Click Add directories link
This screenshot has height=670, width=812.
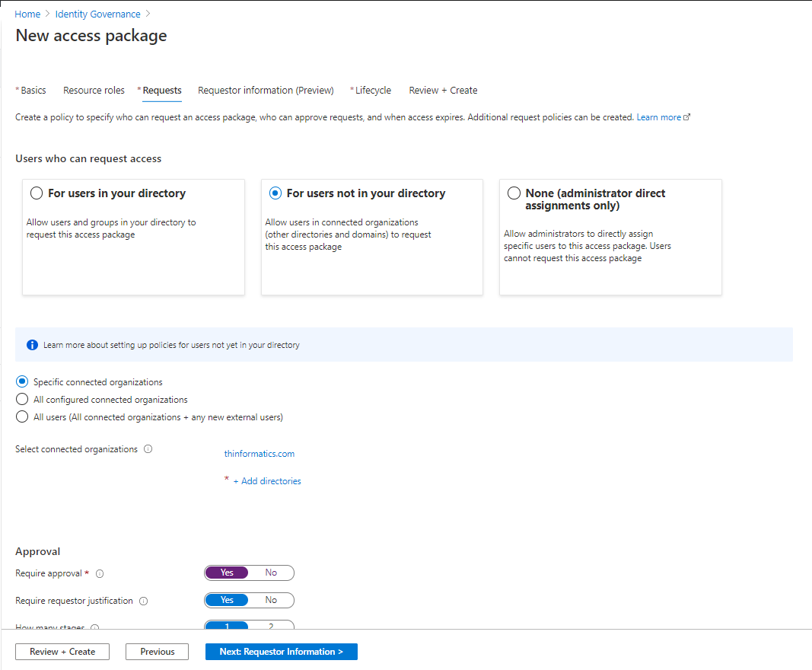click(x=267, y=481)
